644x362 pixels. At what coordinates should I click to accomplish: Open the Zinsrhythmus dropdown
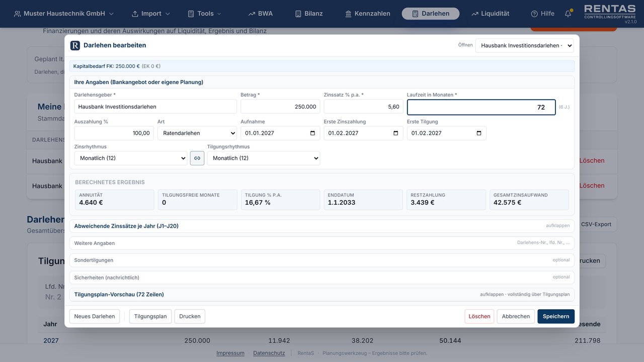pos(131,158)
